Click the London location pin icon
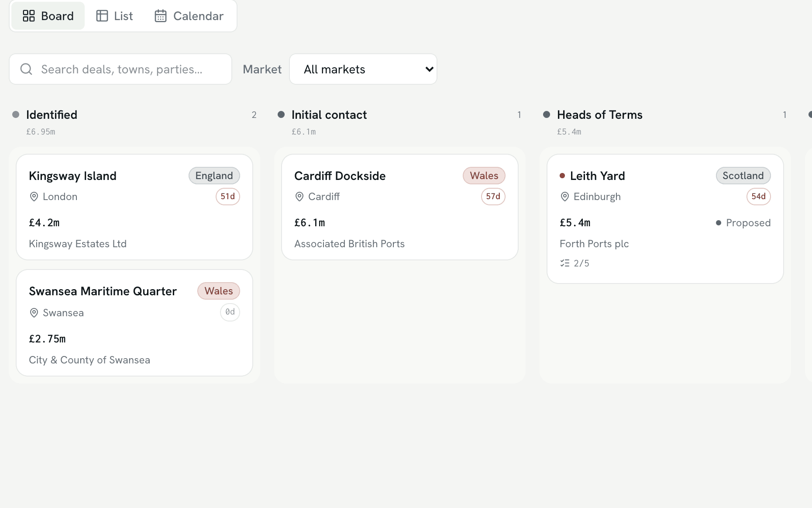The image size is (812, 508). [x=34, y=197]
